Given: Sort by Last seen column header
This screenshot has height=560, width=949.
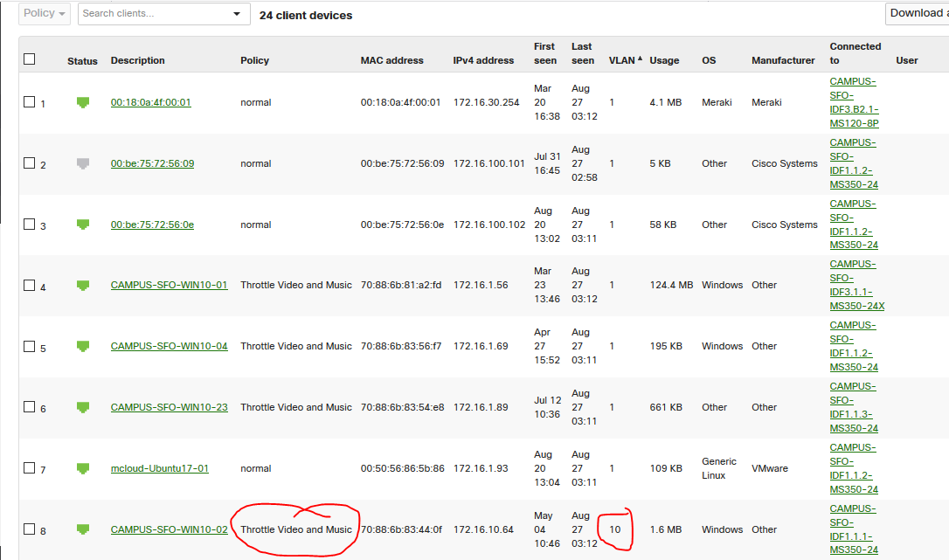Looking at the screenshot, I should click(x=582, y=53).
